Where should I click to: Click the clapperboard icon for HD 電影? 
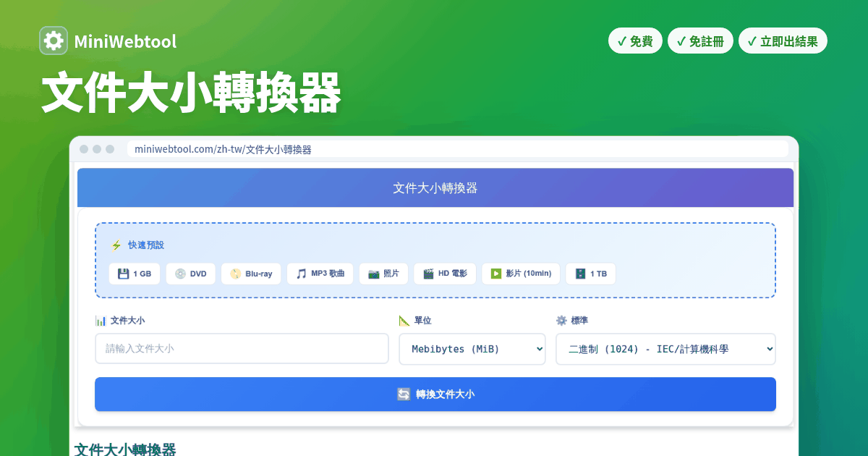pyautogui.click(x=428, y=274)
